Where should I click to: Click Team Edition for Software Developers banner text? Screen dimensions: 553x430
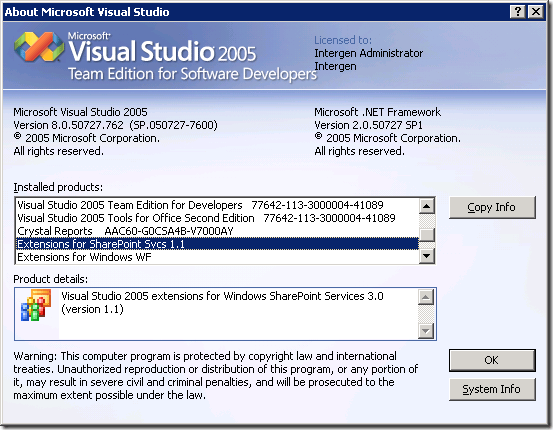pyautogui.click(x=192, y=74)
